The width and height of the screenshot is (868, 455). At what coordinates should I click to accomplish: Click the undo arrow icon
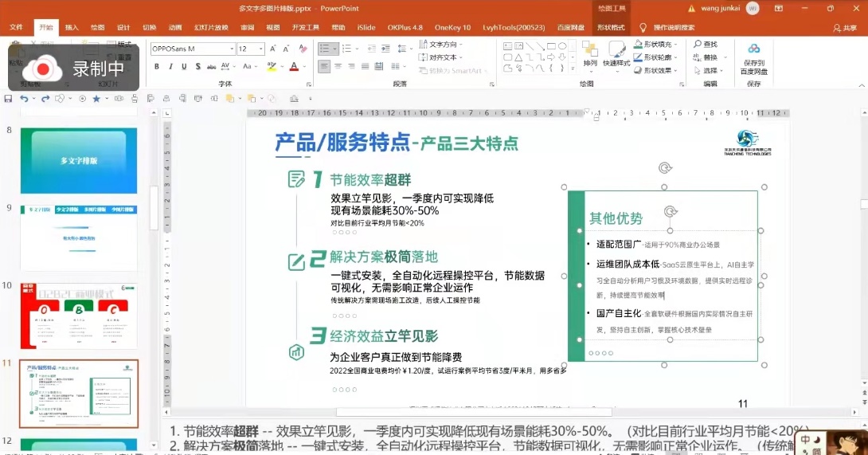coord(24,99)
